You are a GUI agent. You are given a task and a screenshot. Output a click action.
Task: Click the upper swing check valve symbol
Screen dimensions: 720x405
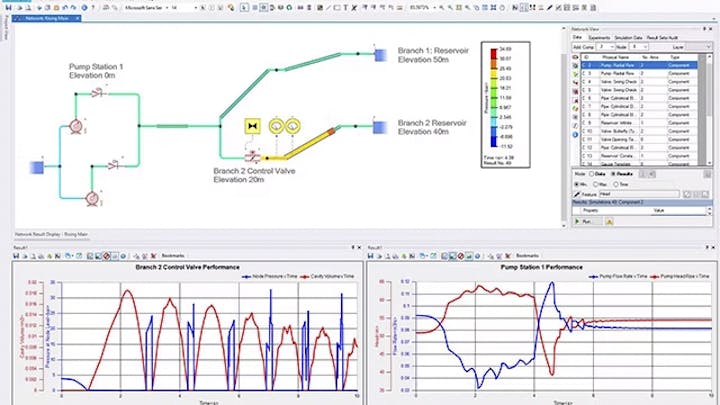[x=98, y=93]
